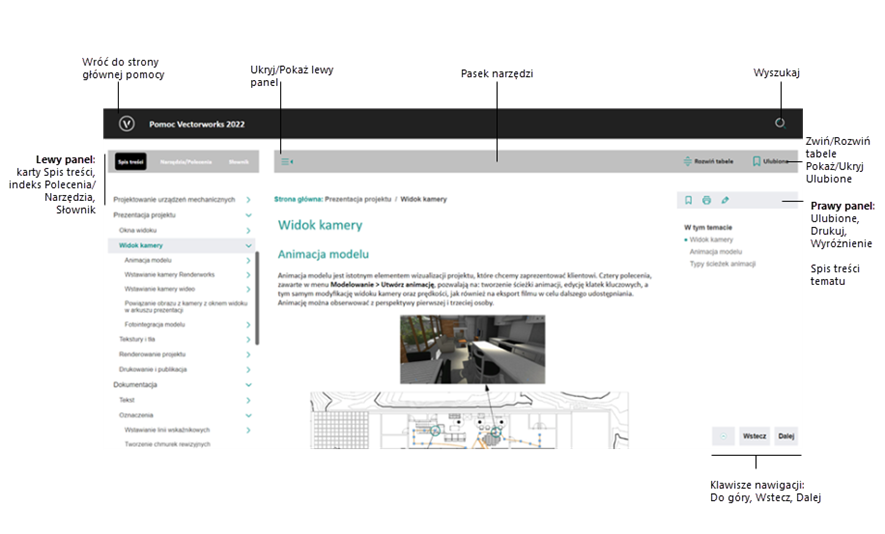This screenshot has height=534, width=885.
Task: Switch to the Spis treści tab
Action: pyautogui.click(x=130, y=161)
